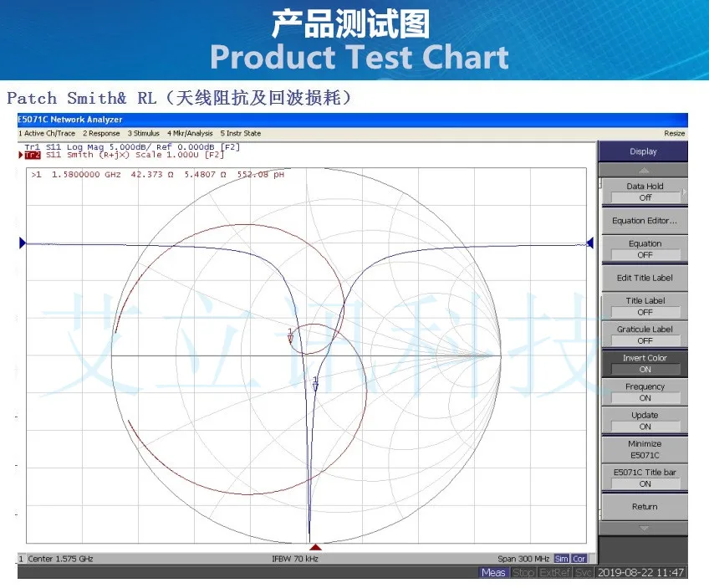The height and width of the screenshot is (588, 709).
Task: Click the left reference level marker triangle
Action: point(23,243)
